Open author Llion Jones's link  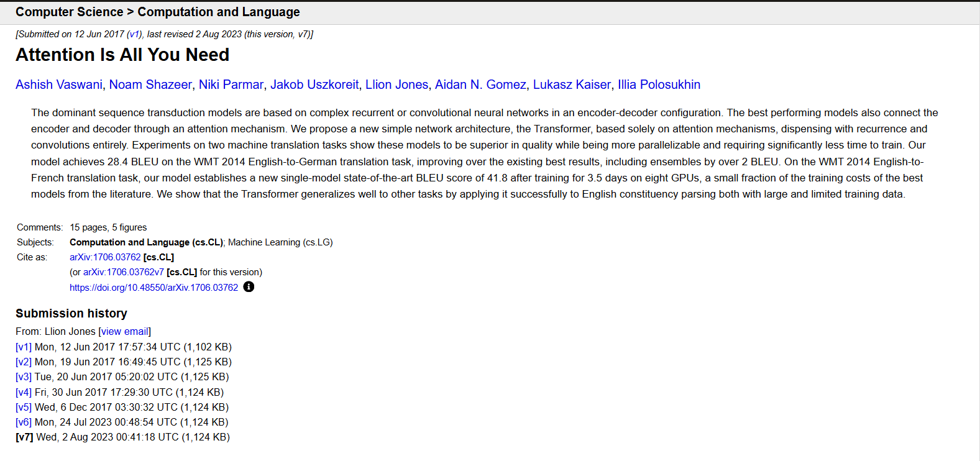point(396,84)
